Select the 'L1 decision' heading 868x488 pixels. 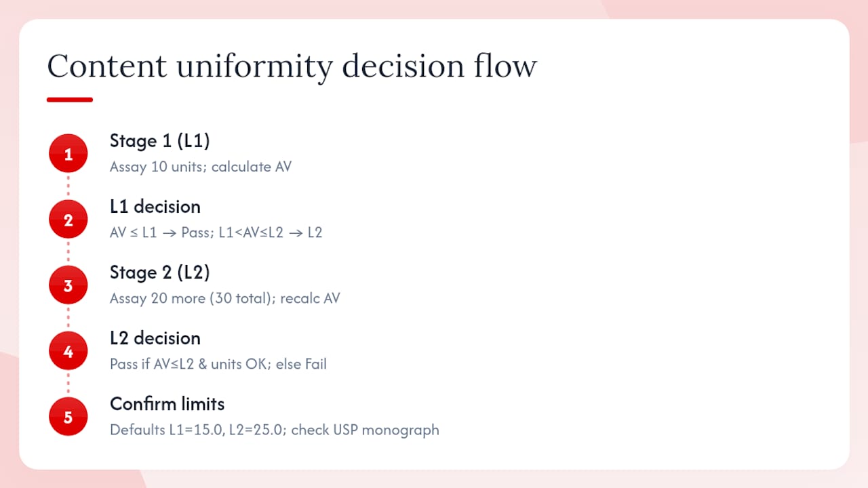155,207
